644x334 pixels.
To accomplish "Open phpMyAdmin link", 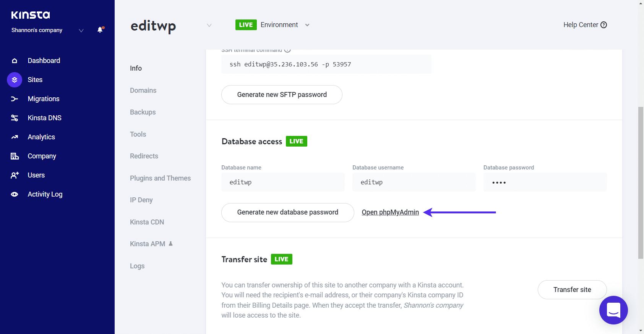I will tap(390, 212).
